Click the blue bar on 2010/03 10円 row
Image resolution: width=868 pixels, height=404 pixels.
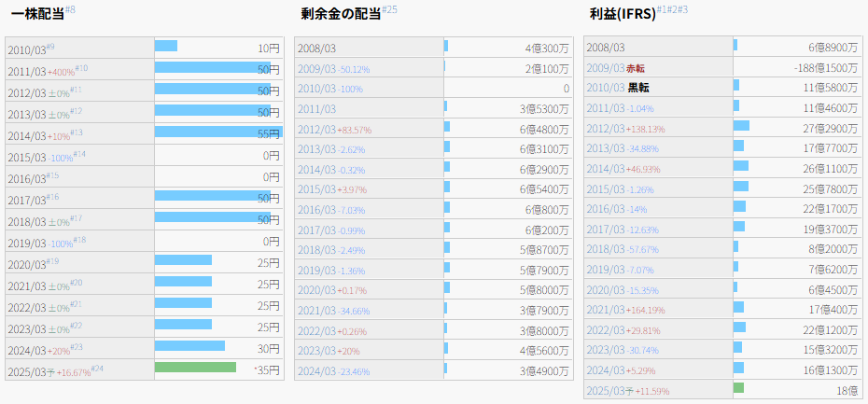click(x=166, y=46)
